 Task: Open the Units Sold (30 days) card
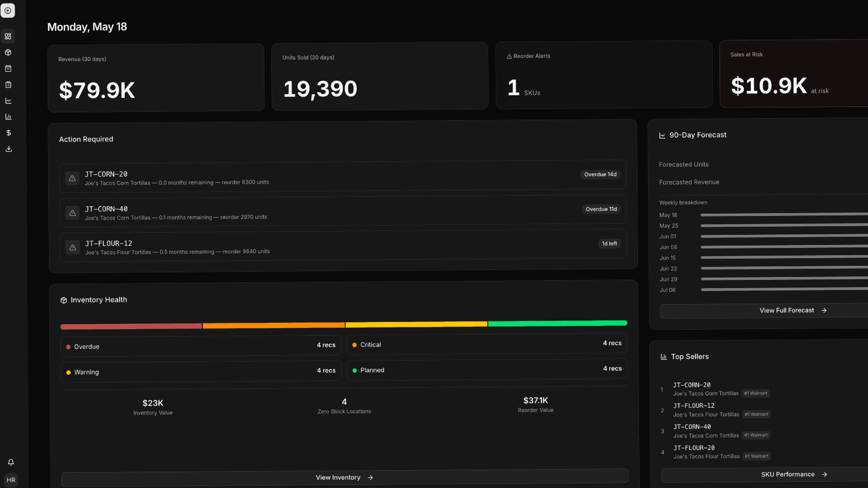[x=380, y=76]
